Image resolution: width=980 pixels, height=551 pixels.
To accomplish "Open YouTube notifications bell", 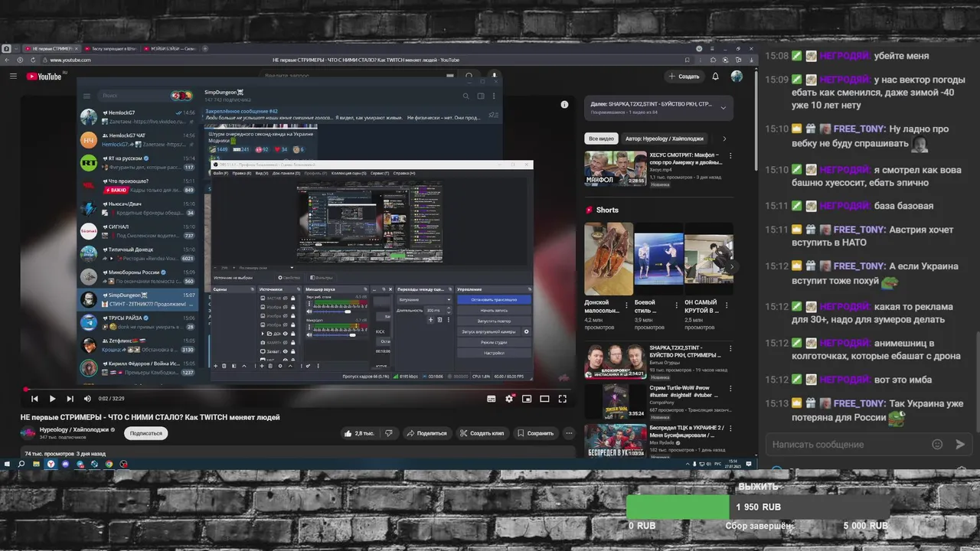I will 715,77.
